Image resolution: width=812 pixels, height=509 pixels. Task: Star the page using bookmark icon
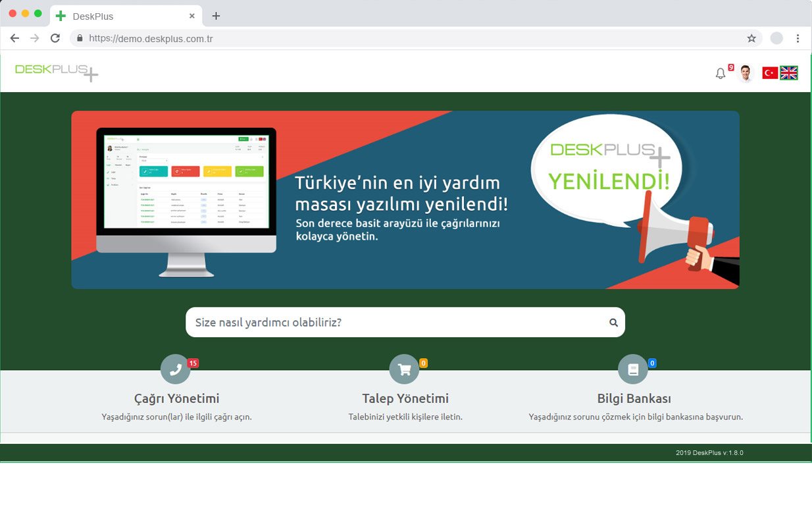tap(751, 38)
